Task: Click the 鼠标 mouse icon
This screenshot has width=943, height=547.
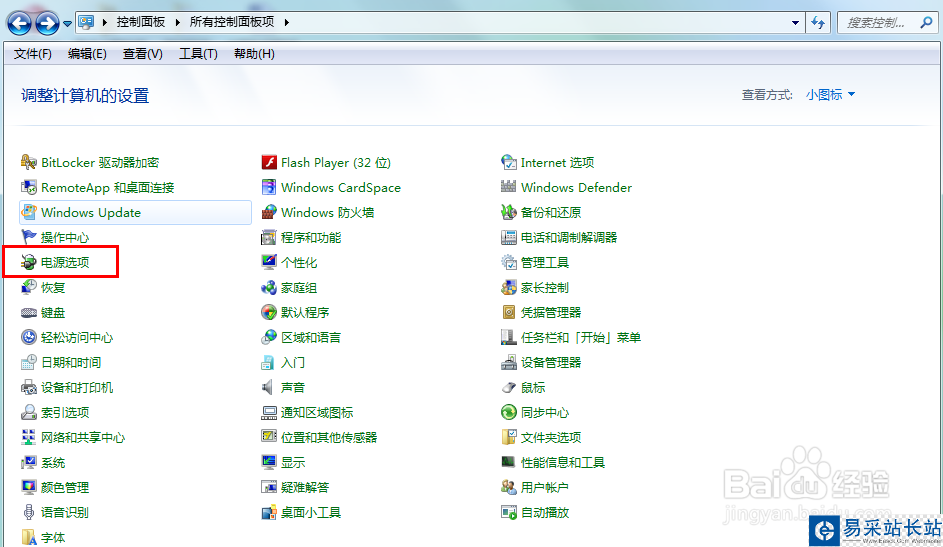Action: [x=509, y=388]
